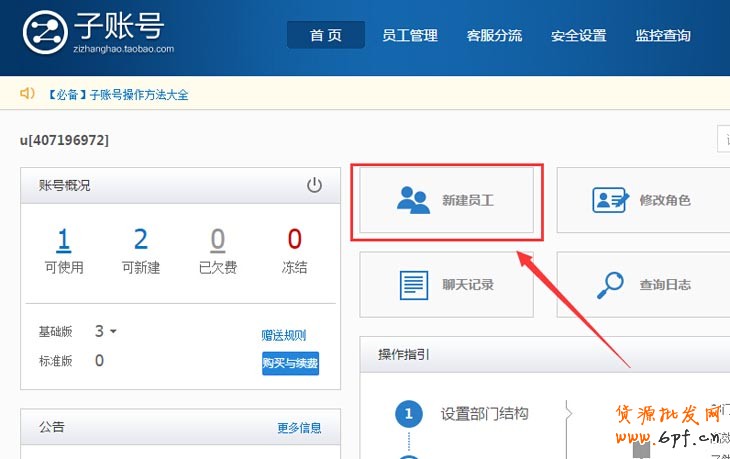Click the 购买与续费 button
Image resolution: width=730 pixels, height=459 pixels.
click(291, 363)
